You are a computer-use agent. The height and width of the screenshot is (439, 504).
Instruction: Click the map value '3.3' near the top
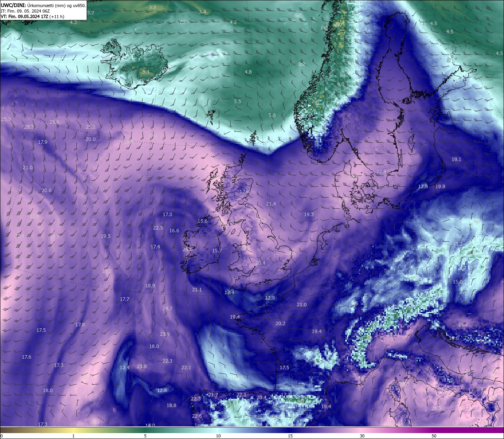[152, 7]
